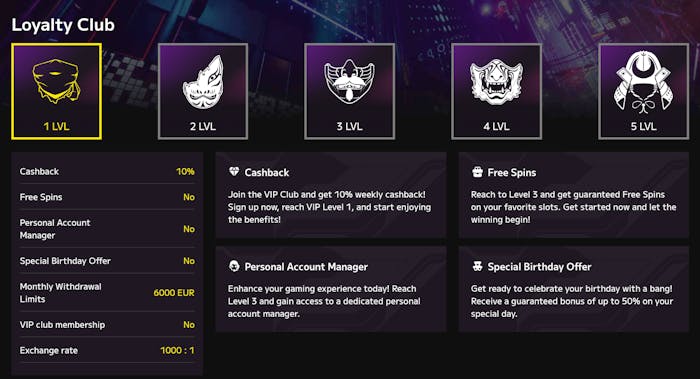700x379 pixels.
Task: Click the Monthly Withdrawal Limits 6000 EUR value
Action: point(174,293)
